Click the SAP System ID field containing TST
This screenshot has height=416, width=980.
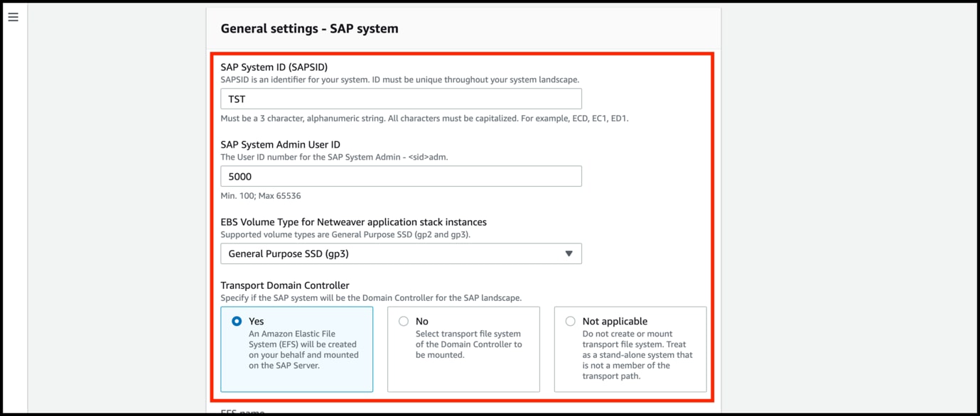[401, 99]
